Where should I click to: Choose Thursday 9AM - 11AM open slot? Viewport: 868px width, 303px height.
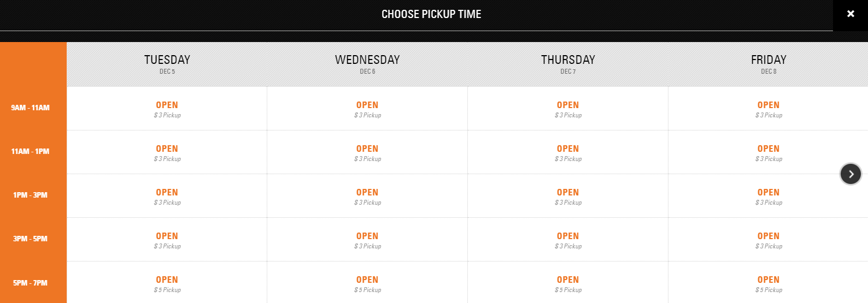pyautogui.click(x=568, y=109)
